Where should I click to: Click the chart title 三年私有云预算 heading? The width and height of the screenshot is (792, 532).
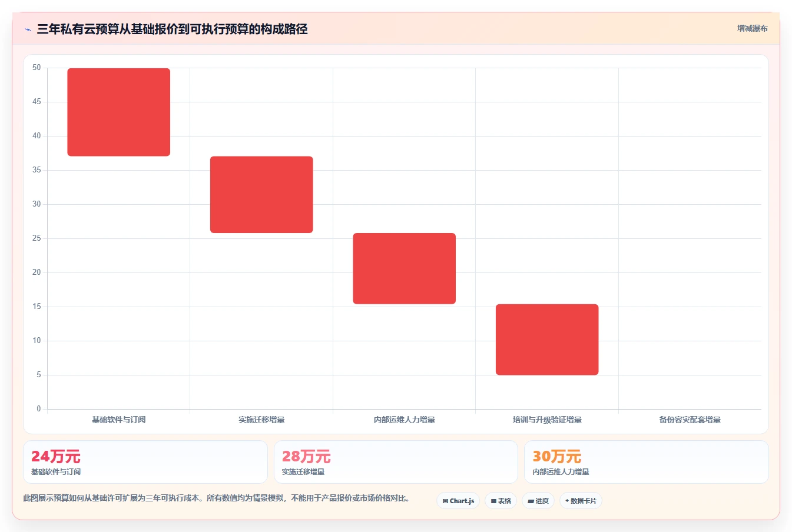point(172,29)
